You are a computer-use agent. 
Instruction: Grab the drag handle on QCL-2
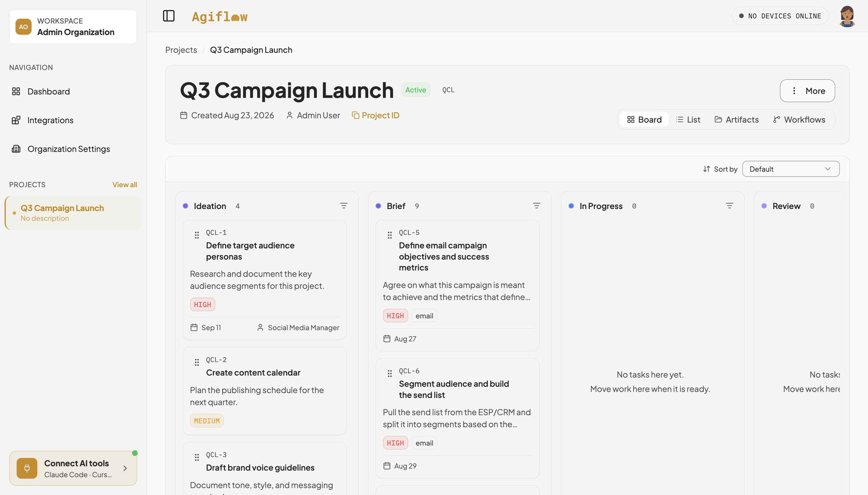197,362
